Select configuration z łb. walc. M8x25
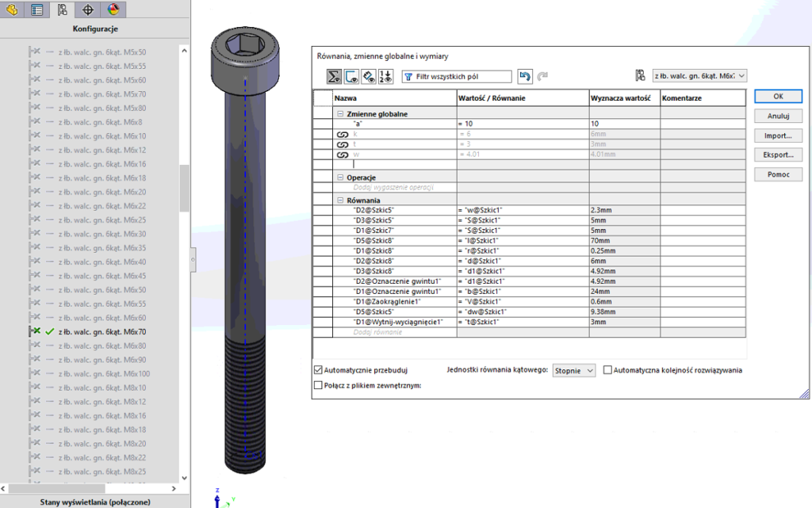Screen dimensions: 812x508 click(x=102, y=472)
